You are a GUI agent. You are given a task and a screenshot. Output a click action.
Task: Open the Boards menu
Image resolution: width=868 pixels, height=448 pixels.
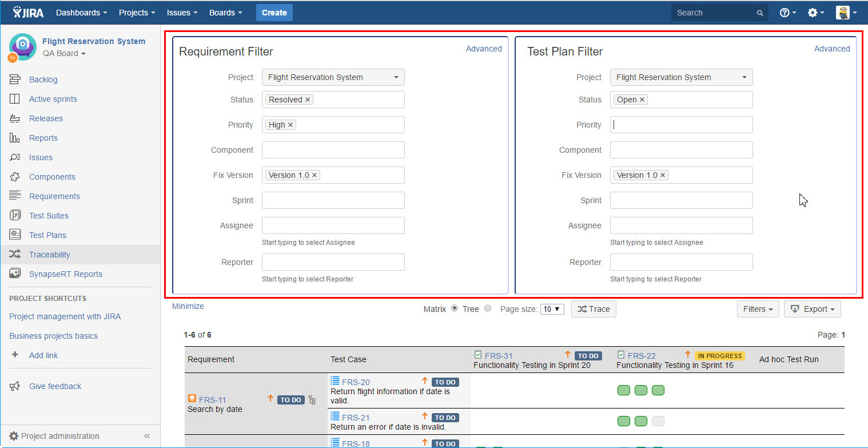click(225, 13)
